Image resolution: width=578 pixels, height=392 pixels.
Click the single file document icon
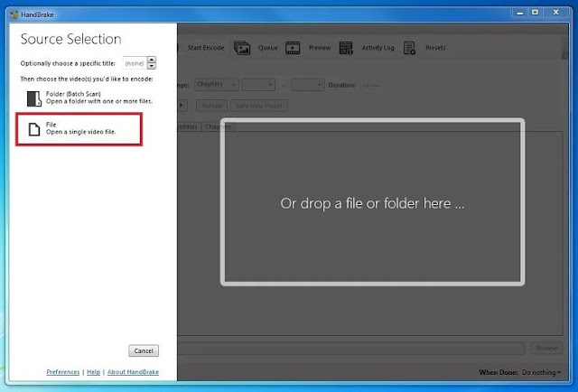point(34,129)
